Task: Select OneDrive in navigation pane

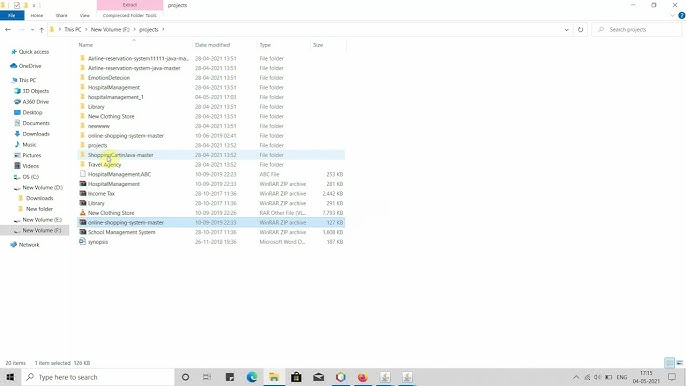Action: (30, 66)
